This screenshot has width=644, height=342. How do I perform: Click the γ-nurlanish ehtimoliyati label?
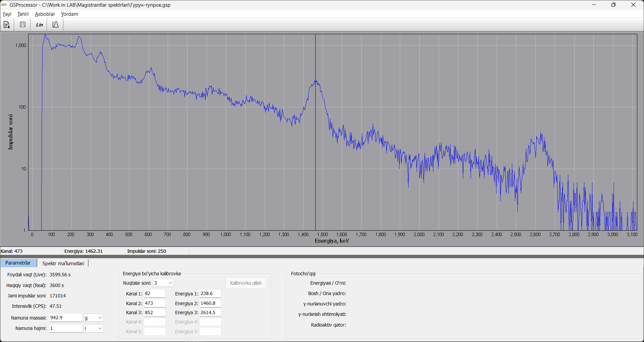point(322,314)
